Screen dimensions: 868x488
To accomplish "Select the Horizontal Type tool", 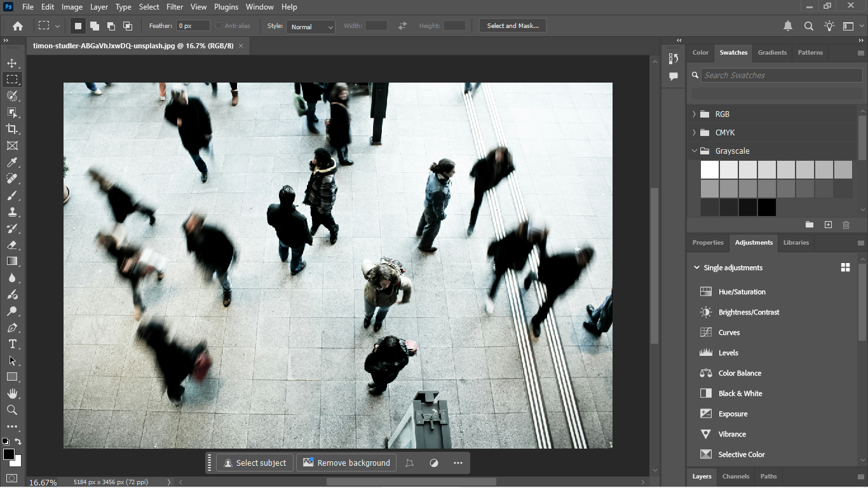I will [x=12, y=344].
